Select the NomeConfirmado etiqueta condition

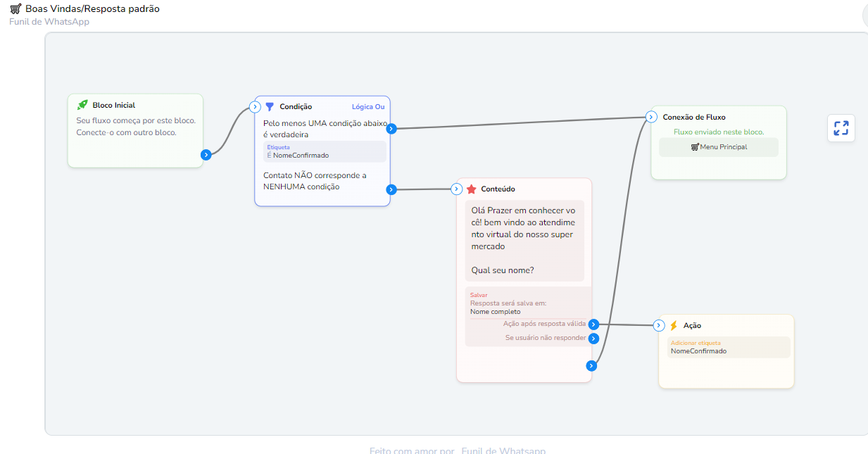[x=324, y=152]
